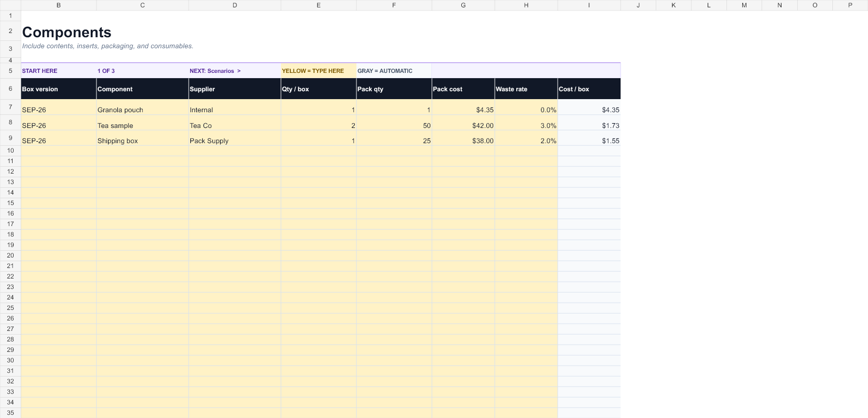The image size is (868, 418).
Task: Click the SEP-26 cell in Shipping box row
Action: [x=59, y=138]
